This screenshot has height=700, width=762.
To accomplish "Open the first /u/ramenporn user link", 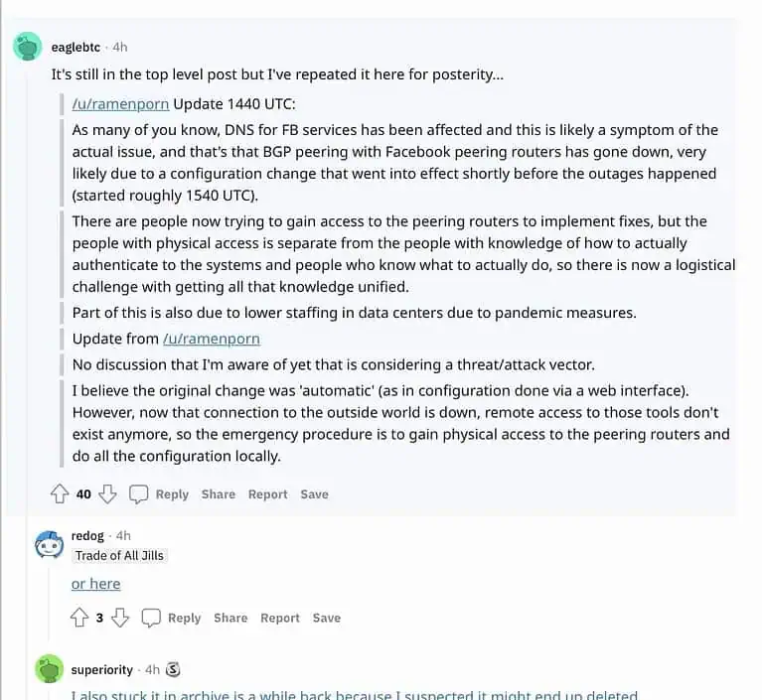I will click(121, 103).
